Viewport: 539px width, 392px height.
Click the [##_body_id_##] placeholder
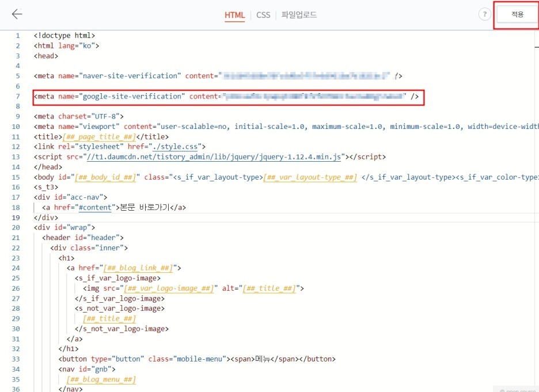[x=105, y=177]
